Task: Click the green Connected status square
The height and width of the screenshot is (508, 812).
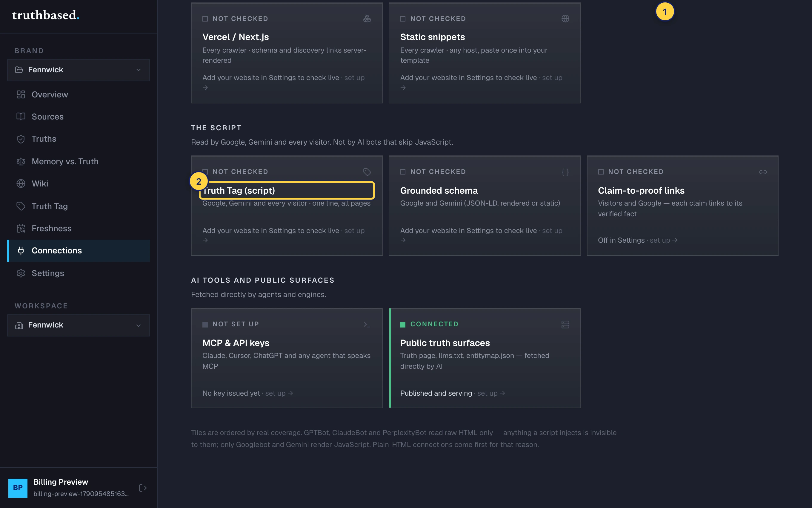Action: 403,325
